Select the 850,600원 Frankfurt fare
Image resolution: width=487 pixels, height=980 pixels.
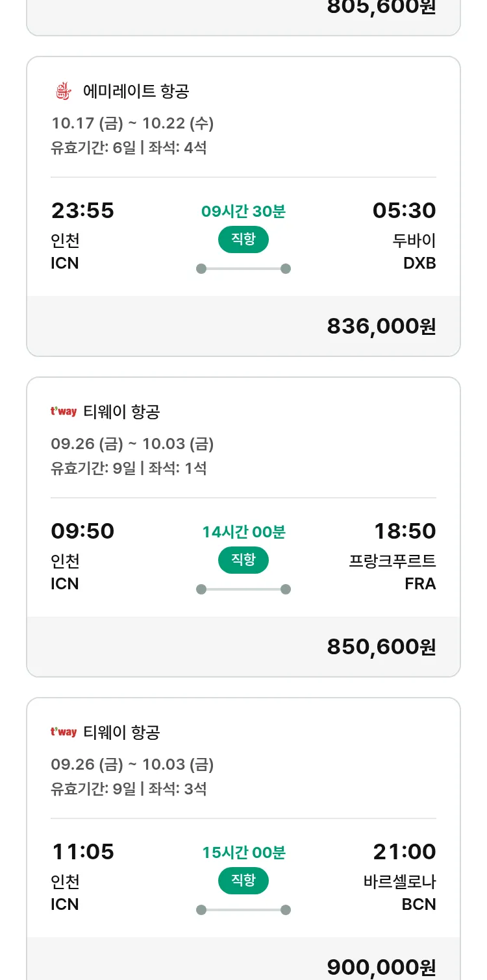(x=381, y=647)
